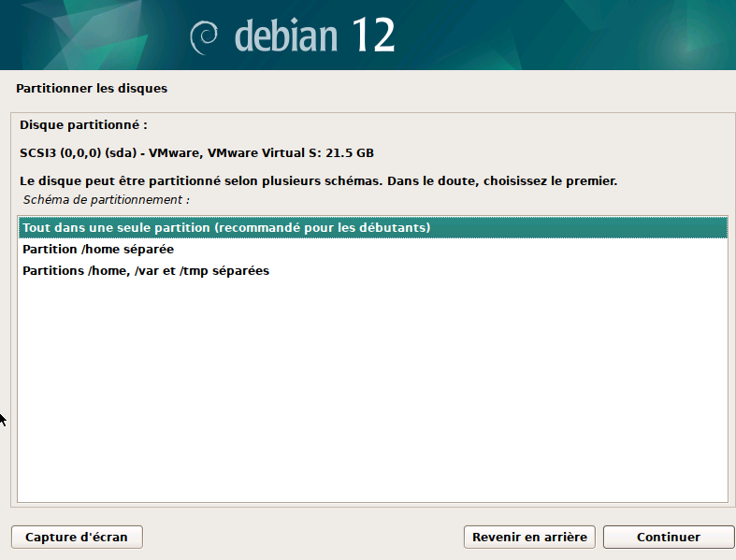Take a screenshot with 'Capture d'écran' button
The image size is (736, 560).
point(77,537)
